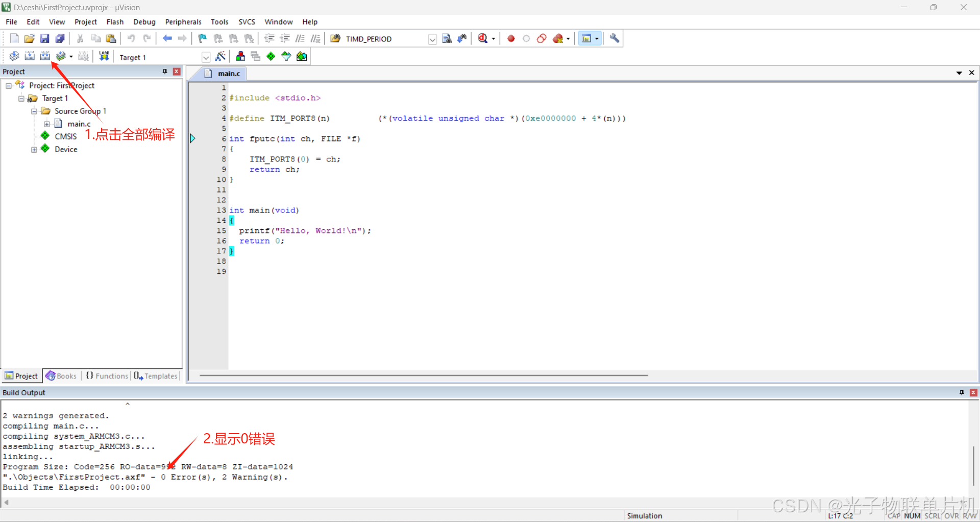Open a file using folder icon
This screenshot has height=522, width=980.
pyautogui.click(x=29, y=38)
